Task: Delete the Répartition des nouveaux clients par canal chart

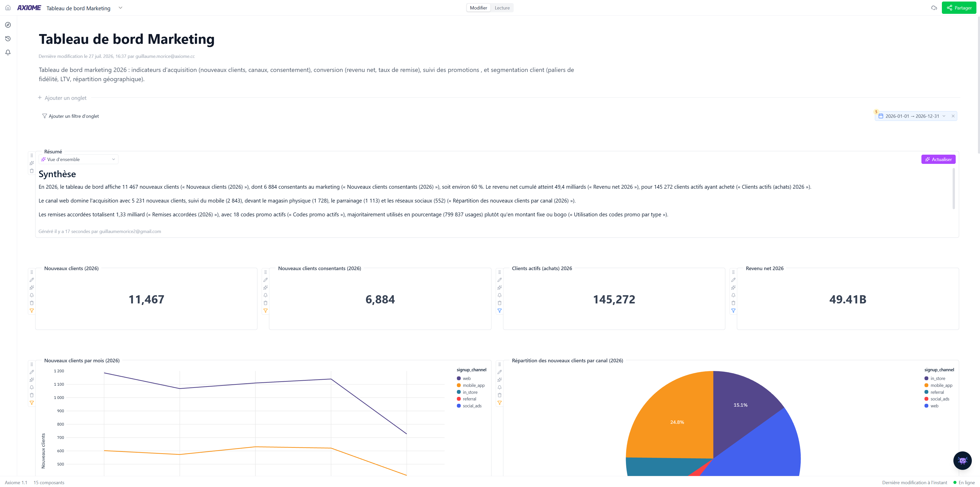Action: pyautogui.click(x=500, y=395)
